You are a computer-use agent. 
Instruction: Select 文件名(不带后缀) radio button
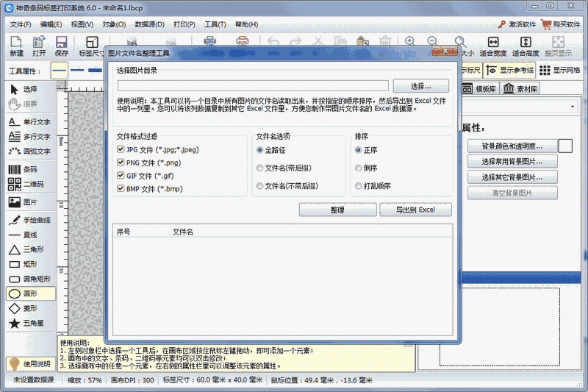pos(259,186)
